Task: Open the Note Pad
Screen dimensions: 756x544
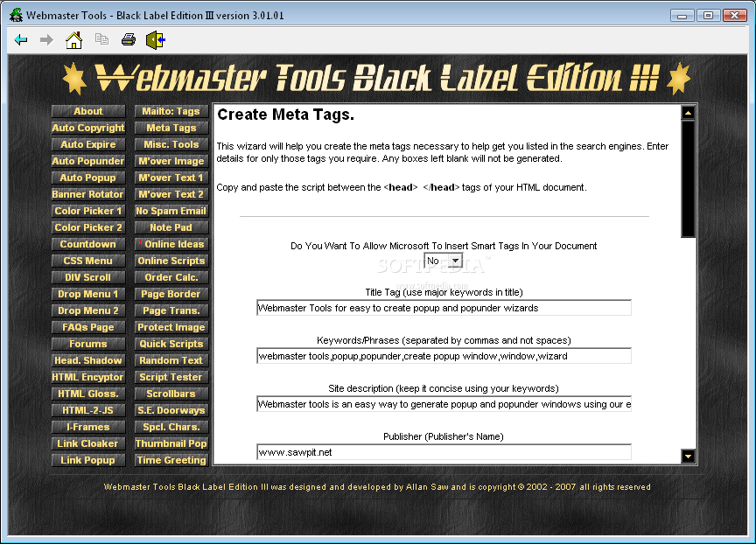Action: pyautogui.click(x=171, y=227)
